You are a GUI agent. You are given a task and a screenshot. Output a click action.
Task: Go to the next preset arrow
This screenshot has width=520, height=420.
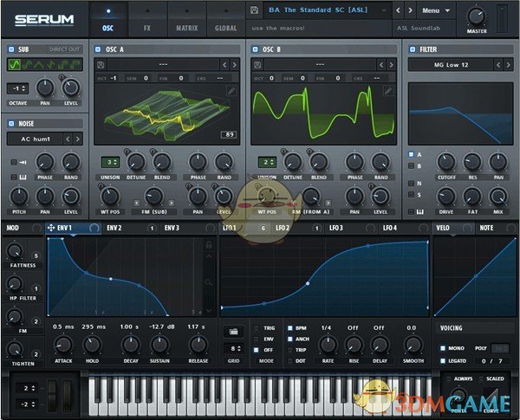tap(410, 10)
